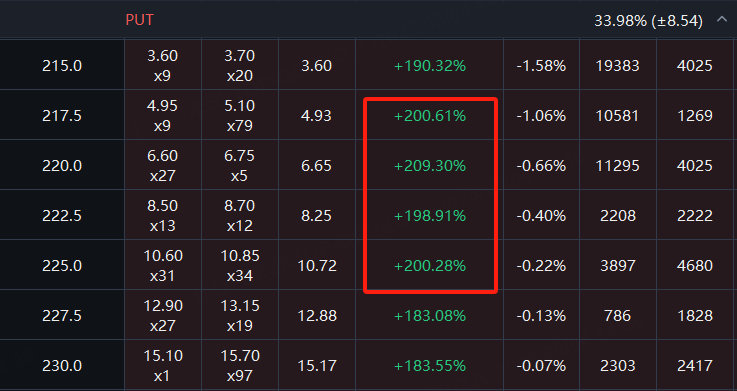This screenshot has width=737, height=391.
Task: Click the 3.60 x9 bid quote
Action: pyautogui.click(x=162, y=65)
